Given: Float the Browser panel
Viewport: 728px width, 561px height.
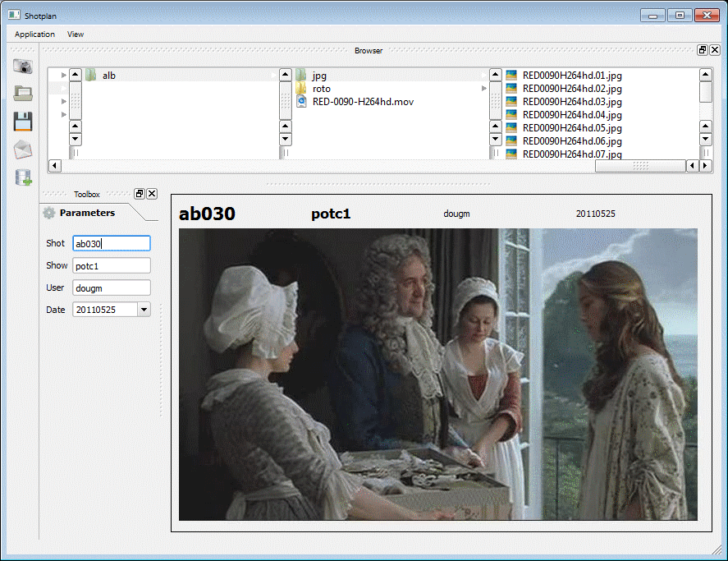Looking at the screenshot, I should point(703,50).
